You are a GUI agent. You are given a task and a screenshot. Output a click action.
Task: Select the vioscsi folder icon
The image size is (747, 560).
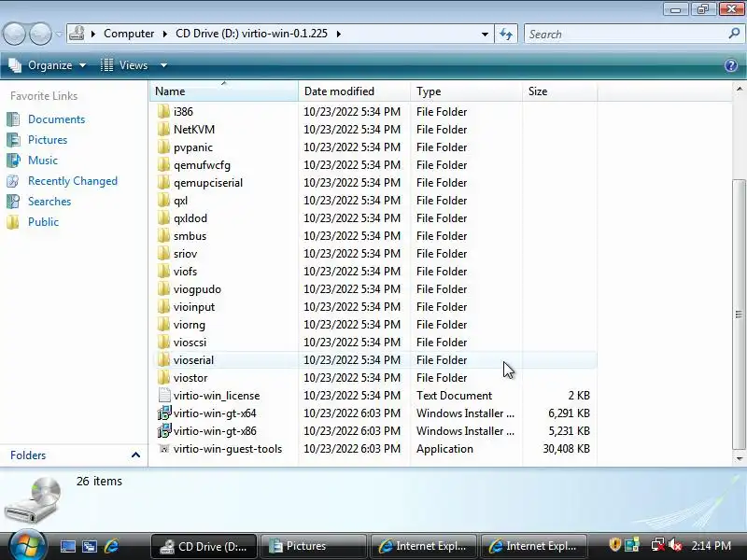(164, 342)
